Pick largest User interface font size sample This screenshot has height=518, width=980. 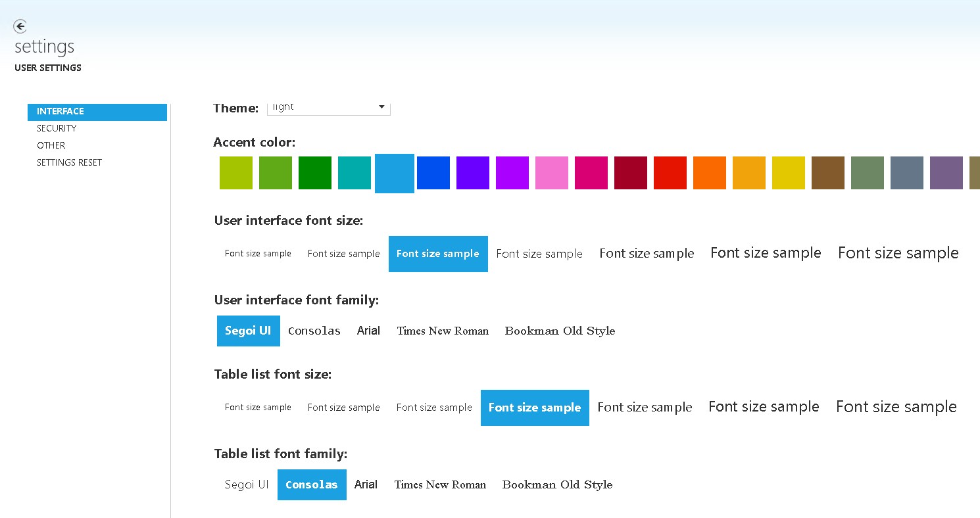coord(898,254)
